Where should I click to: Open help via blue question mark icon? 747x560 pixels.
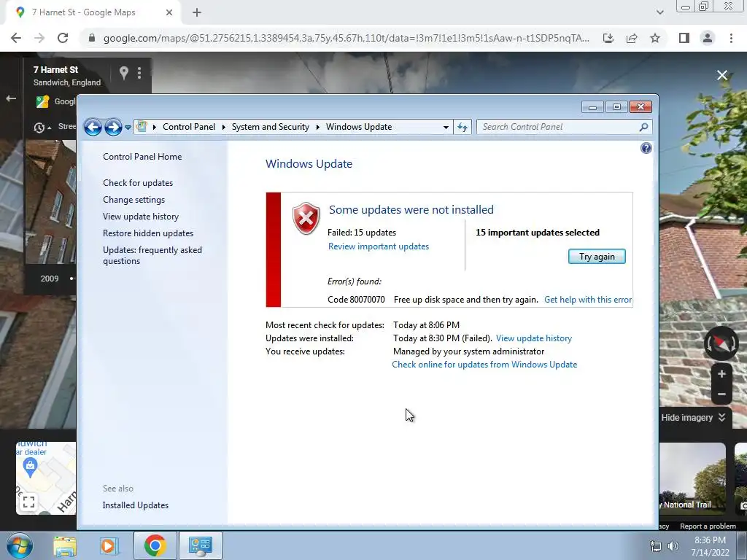pyautogui.click(x=646, y=148)
